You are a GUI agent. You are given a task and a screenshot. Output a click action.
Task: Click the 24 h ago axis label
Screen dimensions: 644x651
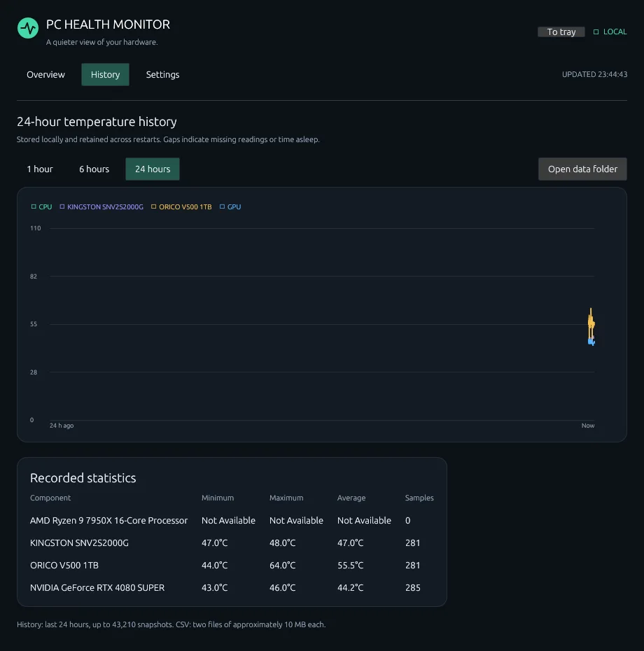(62, 426)
